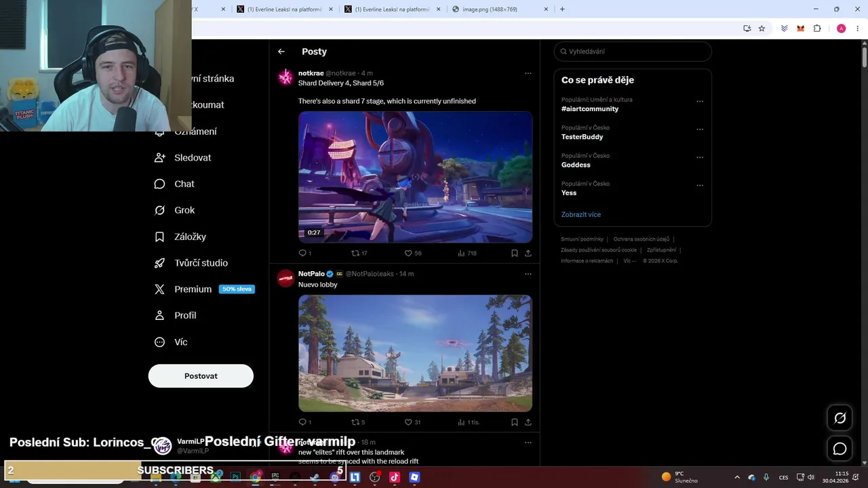Like NotPalo's post showing 31 likes
This screenshot has width=868, height=488.
(x=412, y=422)
